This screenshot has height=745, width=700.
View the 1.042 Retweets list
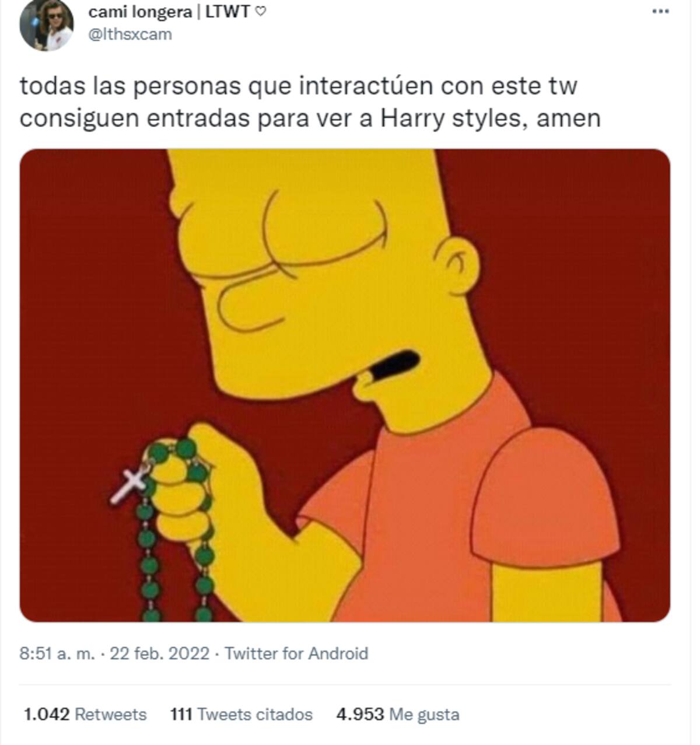85,714
